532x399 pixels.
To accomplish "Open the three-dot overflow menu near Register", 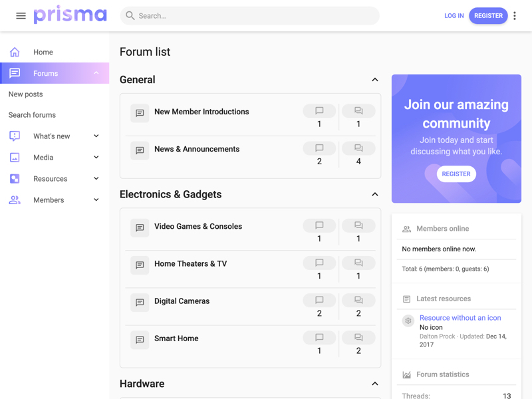I will coord(515,15).
